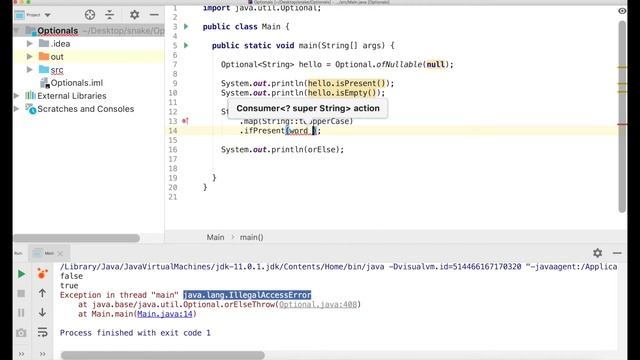
Task: Click the Project panel horizontal scrollbar
Action: (76, 238)
